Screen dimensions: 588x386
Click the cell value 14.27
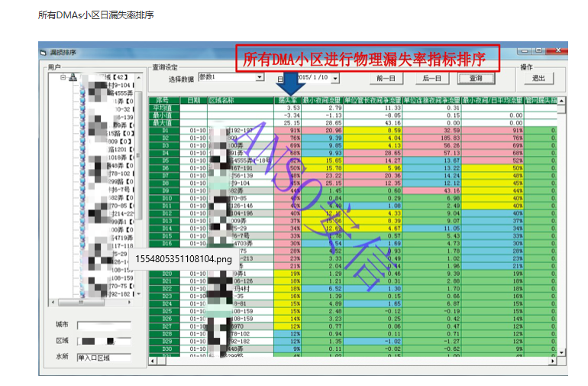click(373, 161)
